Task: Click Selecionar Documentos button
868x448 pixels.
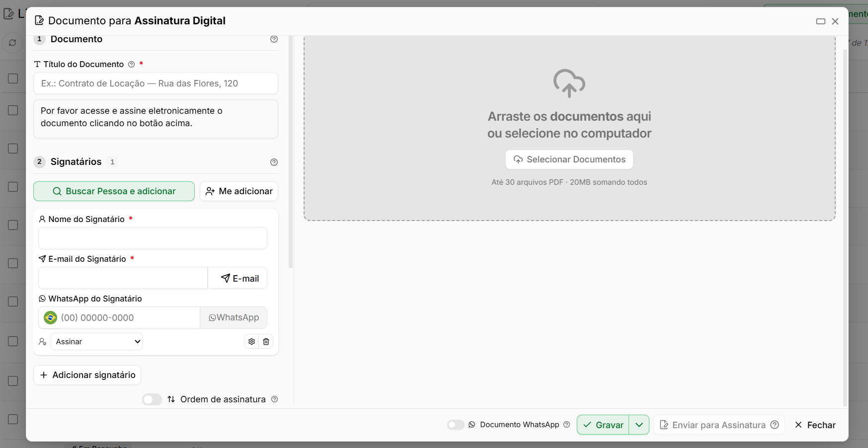Action: [x=569, y=159]
